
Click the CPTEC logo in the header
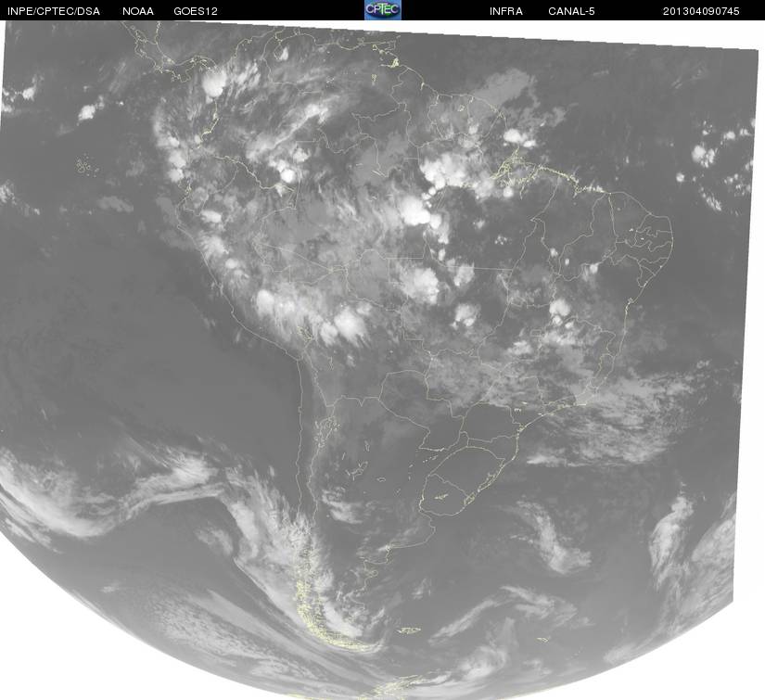pos(382,10)
